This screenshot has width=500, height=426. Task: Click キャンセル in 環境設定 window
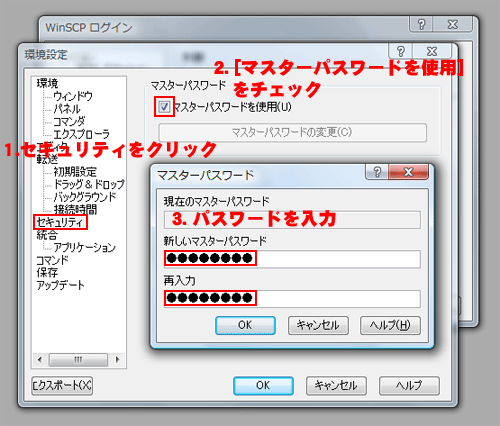[x=336, y=386]
